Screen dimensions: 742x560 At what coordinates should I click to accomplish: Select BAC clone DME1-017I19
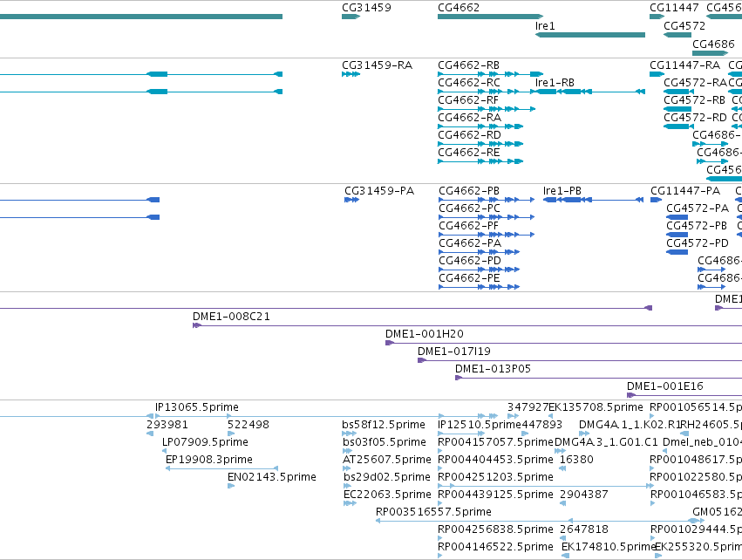[x=580, y=361]
